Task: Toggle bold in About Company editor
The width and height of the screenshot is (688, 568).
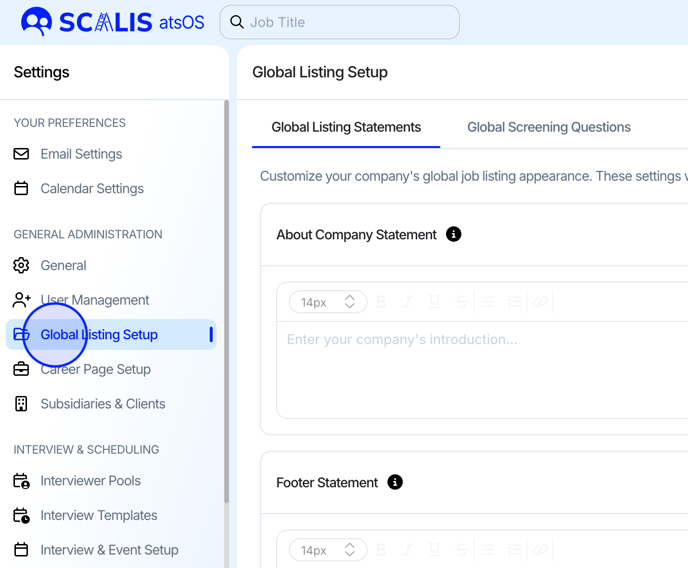Action: (x=381, y=301)
